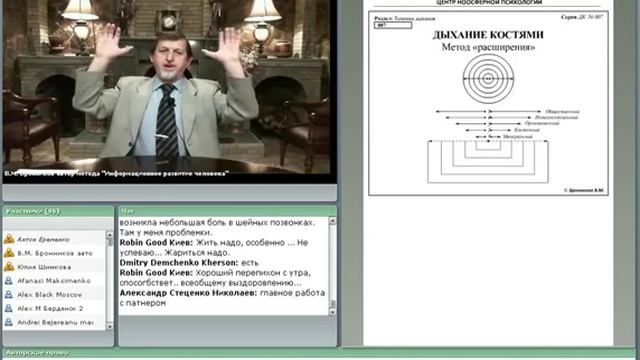The width and height of the screenshot is (640, 360).
Task: Click the presenter icon beside Антон Еремеенко
Action: 9,239
